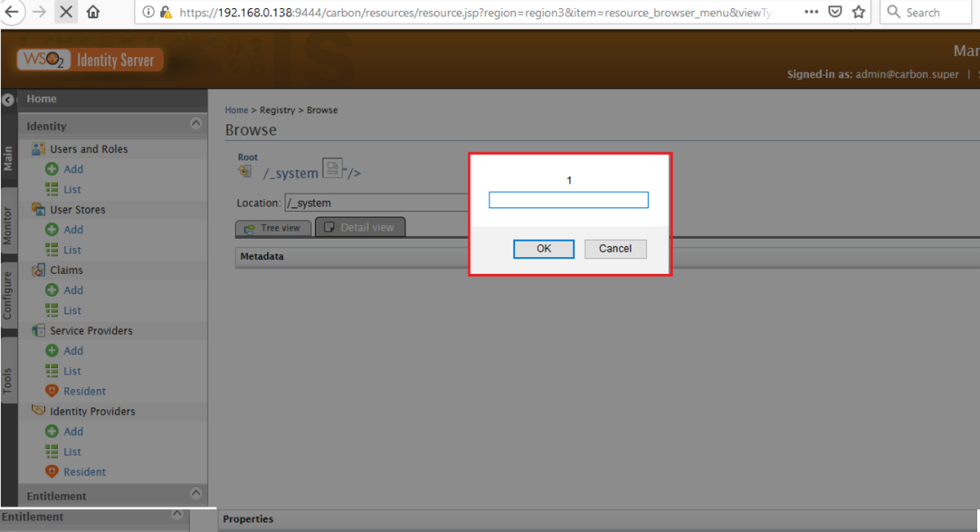Open Resident under Identity Providers
The height and width of the screenshot is (532, 980).
[84, 471]
